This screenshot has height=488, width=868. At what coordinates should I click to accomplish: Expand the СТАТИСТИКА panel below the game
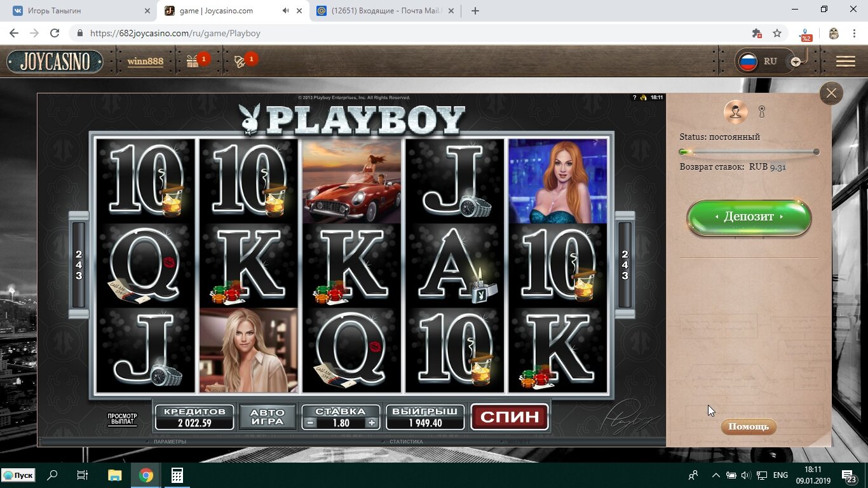coord(405,442)
